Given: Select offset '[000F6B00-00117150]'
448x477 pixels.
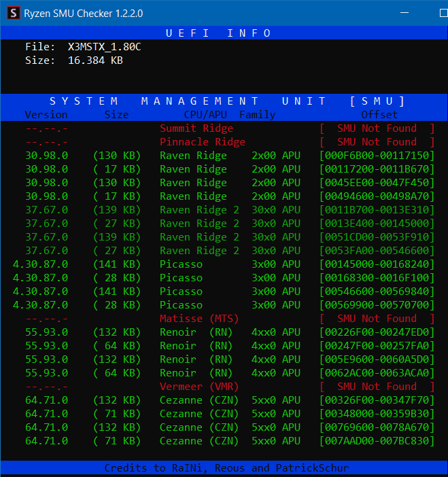Looking at the screenshot, I should 377,156.
